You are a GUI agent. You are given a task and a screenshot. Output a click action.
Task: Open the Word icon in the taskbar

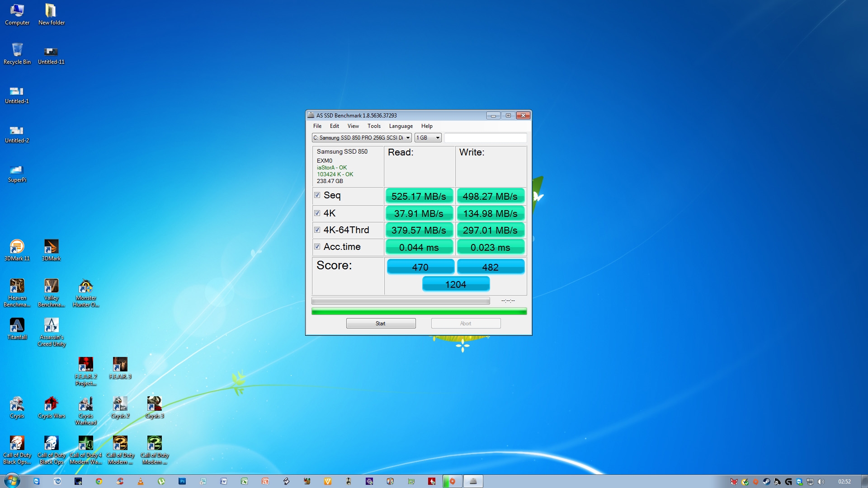tap(224, 481)
